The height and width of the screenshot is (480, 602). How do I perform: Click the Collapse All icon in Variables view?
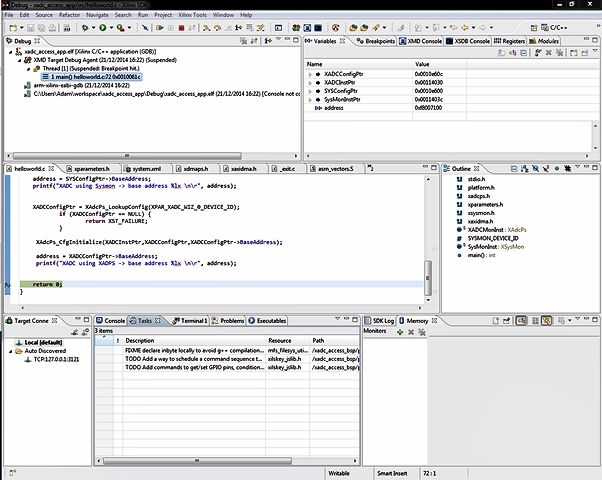coord(523,53)
